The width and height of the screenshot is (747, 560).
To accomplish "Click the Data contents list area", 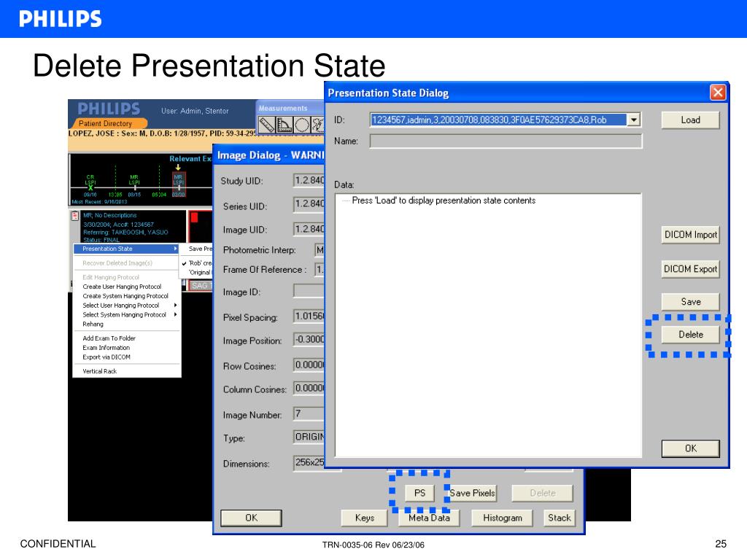I will (x=488, y=325).
